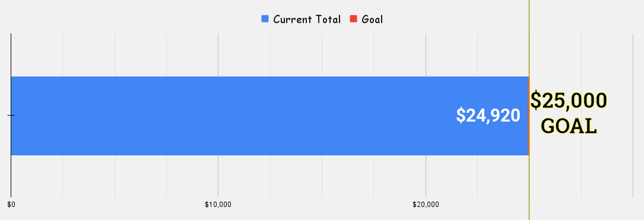
Task: Click the $24,920 data label
Action: tap(488, 116)
